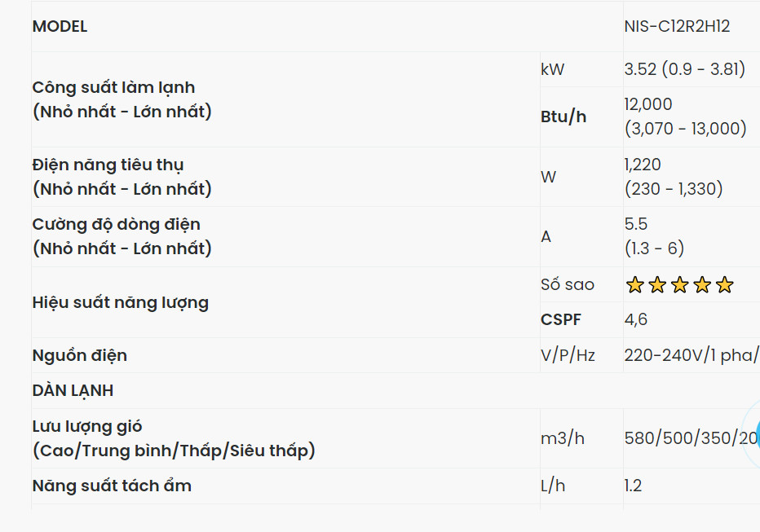This screenshot has height=532, width=760.
Task: Click the 3.52 (0.9 - 3.81) kW value
Action: pyautogui.click(x=684, y=69)
